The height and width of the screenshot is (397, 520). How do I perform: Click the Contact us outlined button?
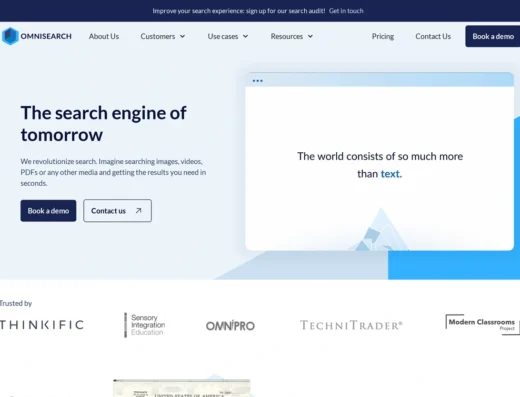(x=117, y=211)
